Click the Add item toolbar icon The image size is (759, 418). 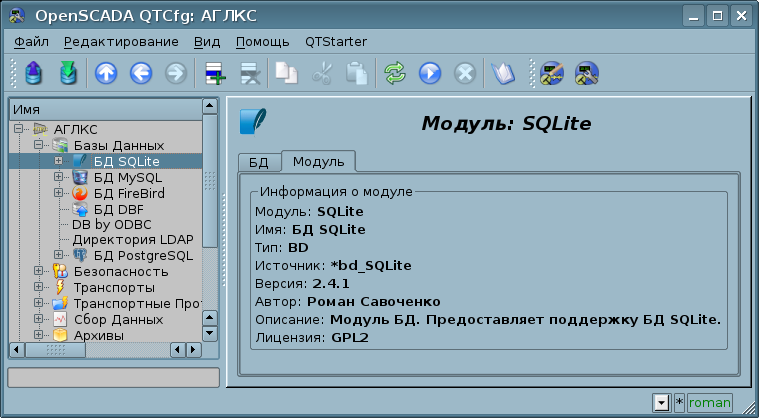tap(215, 74)
